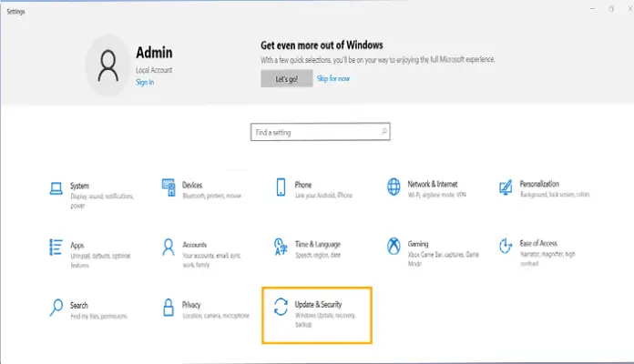The image size is (634, 364).
Task: Click the Update & Security refresh icon
Action: 281,307
